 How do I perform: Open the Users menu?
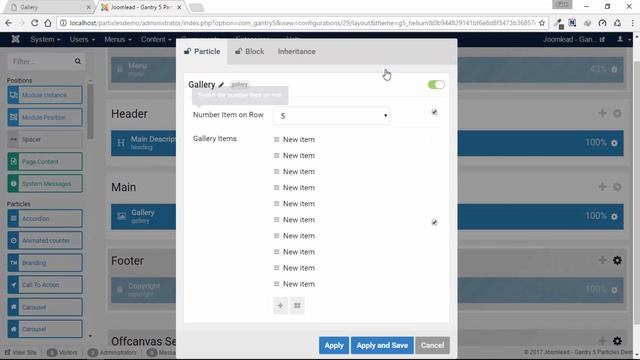tap(82, 40)
